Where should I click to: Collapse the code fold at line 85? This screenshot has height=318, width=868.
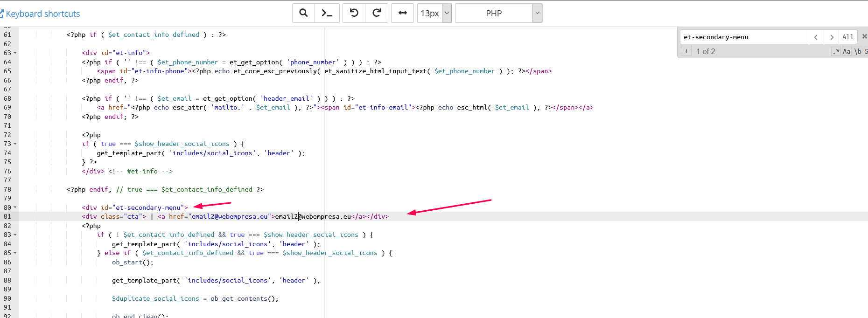coord(15,253)
